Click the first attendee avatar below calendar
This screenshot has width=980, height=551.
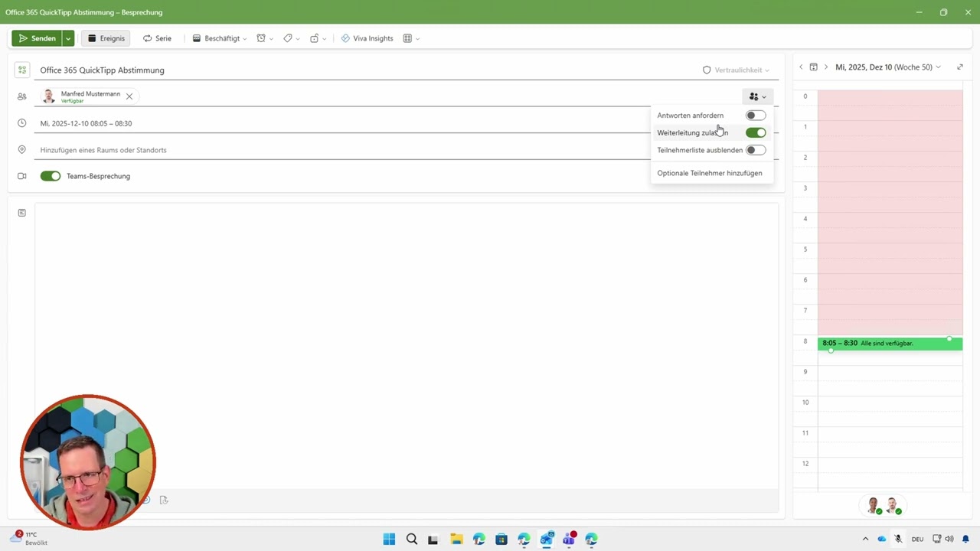(x=874, y=506)
